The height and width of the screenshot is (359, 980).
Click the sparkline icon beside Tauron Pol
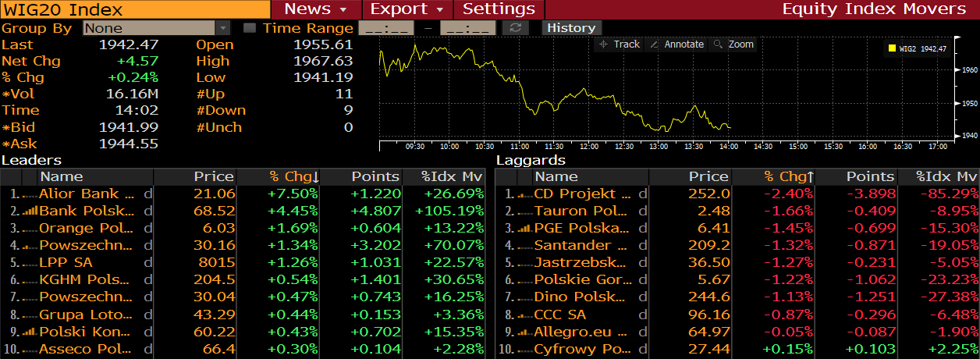click(x=524, y=211)
